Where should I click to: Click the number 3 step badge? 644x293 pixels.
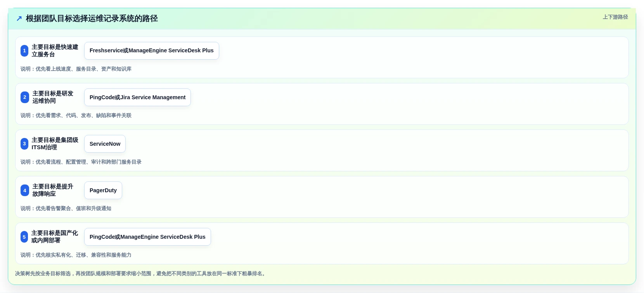point(24,144)
